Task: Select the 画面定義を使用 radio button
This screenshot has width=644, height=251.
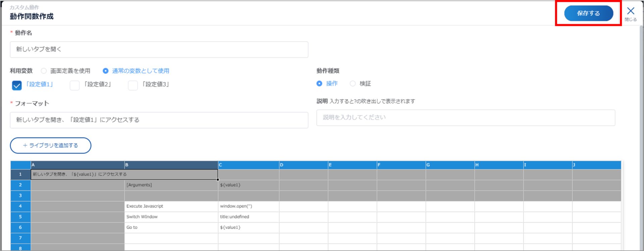Action: pos(44,71)
